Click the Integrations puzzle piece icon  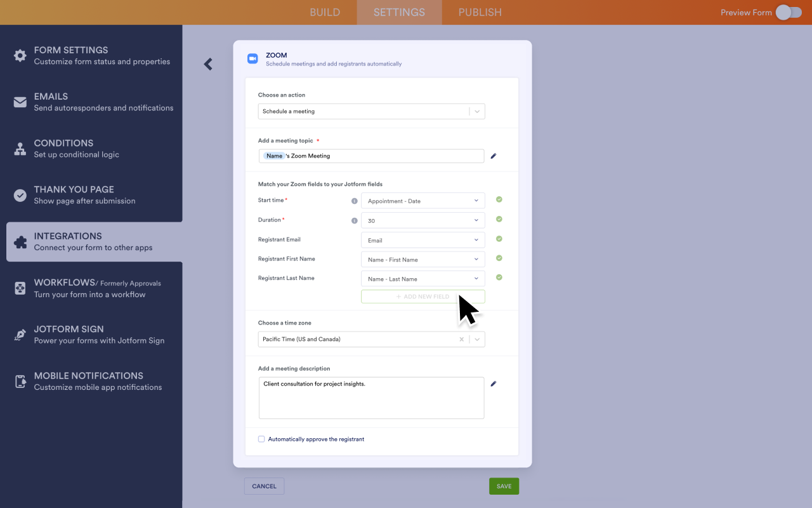[20, 242]
